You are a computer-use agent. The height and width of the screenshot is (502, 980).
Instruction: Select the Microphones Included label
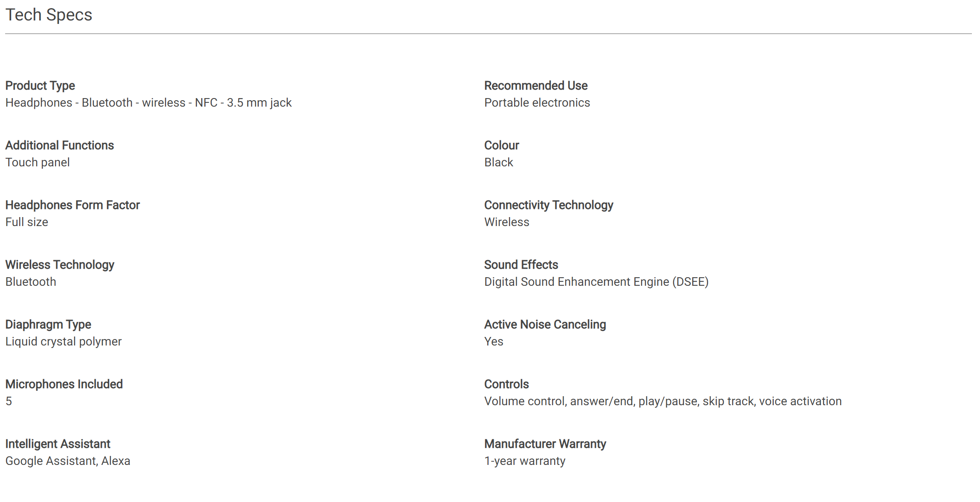(x=64, y=384)
